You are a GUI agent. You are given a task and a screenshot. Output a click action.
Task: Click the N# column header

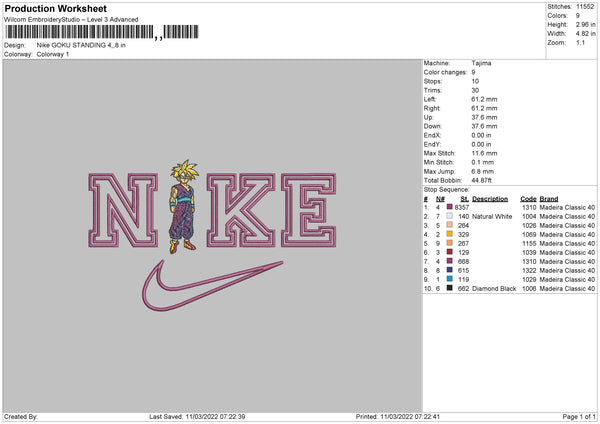click(440, 199)
